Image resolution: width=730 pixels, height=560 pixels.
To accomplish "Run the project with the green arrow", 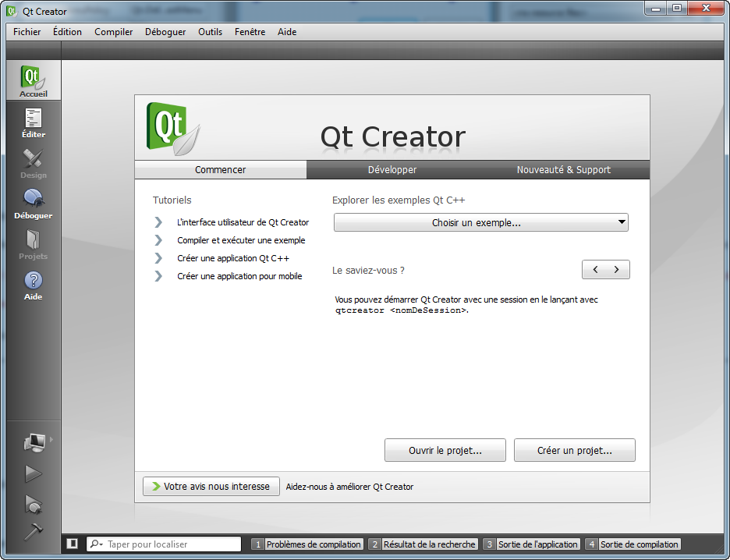I will [33, 473].
